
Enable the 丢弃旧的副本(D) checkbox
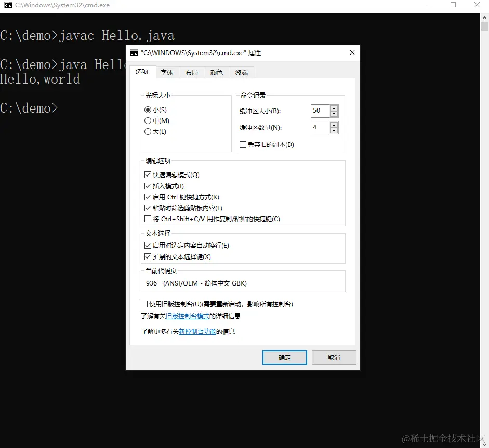tap(242, 144)
